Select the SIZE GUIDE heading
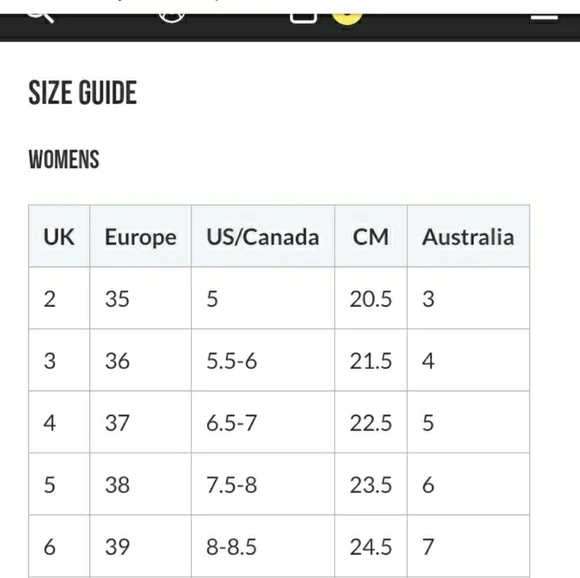The height and width of the screenshot is (578, 580). (x=82, y=93)
